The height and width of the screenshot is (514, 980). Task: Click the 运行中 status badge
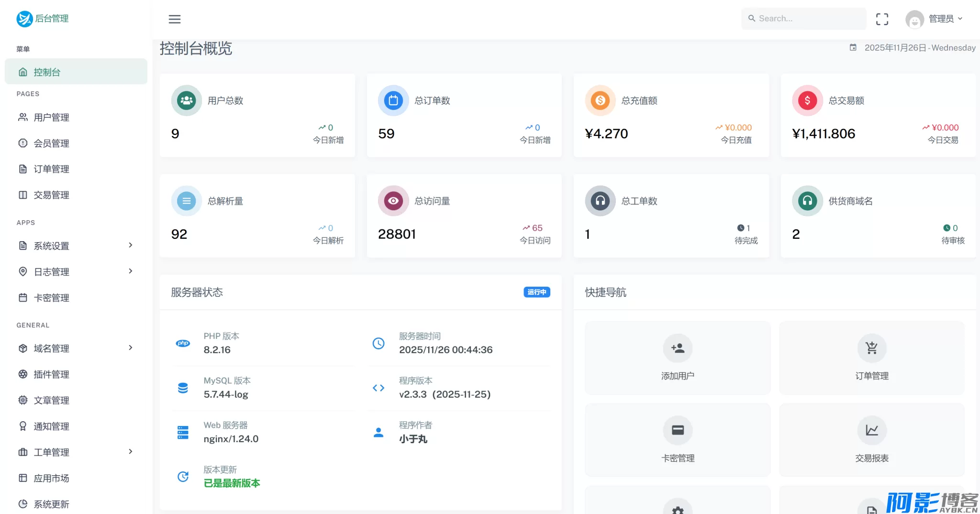pos(536,292)
